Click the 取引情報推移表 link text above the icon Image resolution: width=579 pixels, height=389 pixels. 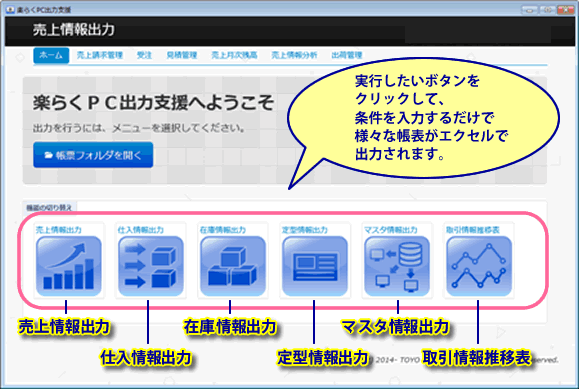(473, 230)
